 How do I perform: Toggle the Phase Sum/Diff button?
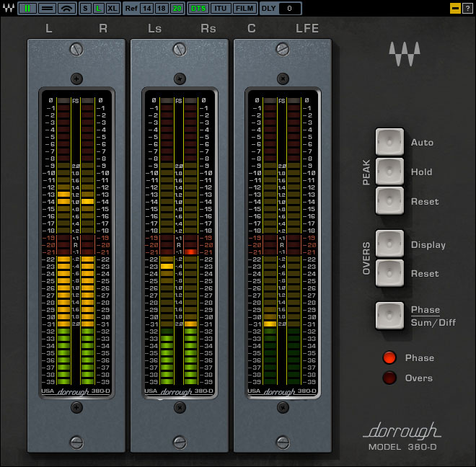[x=390, y=316]
